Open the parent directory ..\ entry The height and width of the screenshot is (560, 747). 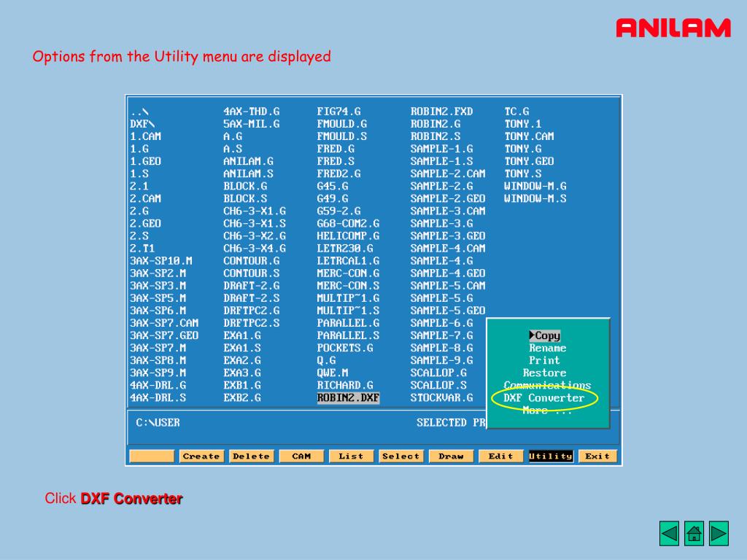[x=139, y=112]
